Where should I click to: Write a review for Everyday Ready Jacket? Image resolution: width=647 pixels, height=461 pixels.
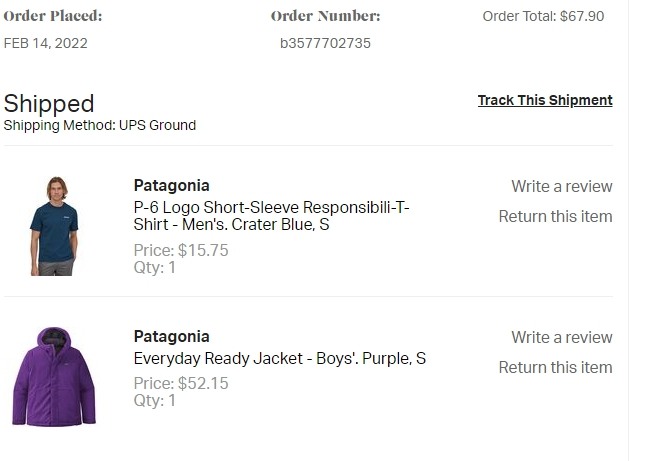(562, 337)
